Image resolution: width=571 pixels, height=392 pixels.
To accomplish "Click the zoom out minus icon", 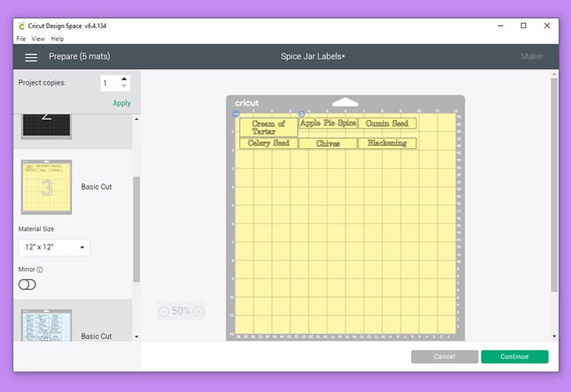I will click(x=164, y=311).
